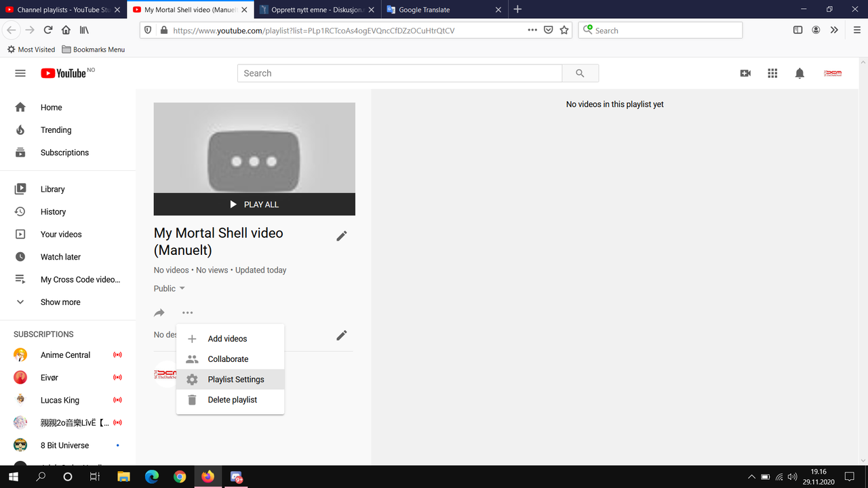Open Watch later in the sidebar
Screen dimensions: 868x488
pos(68,257)
